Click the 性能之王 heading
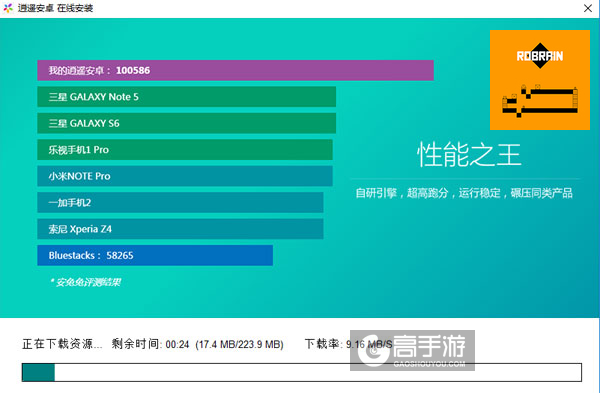Screen dimensions: 600x393 pyautogui.click(x=469, y=155)
